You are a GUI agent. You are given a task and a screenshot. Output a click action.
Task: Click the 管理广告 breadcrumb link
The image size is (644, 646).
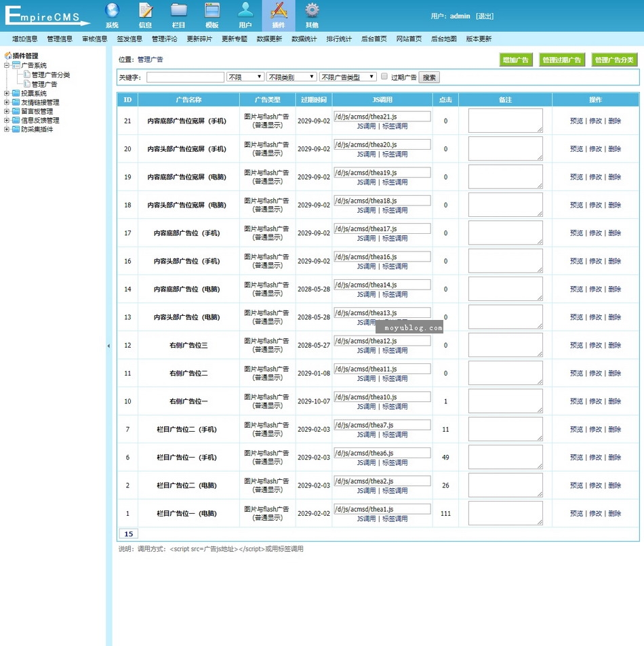[x=150, y=60]
